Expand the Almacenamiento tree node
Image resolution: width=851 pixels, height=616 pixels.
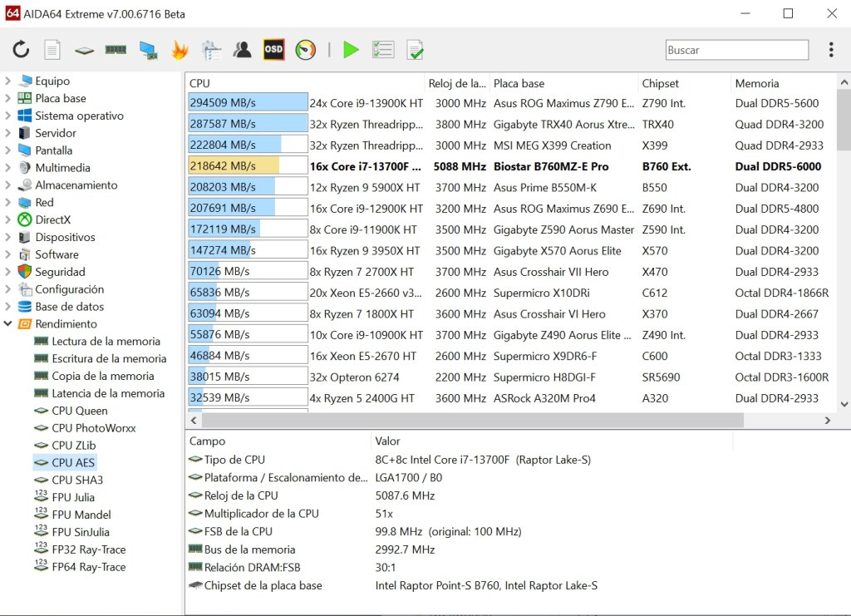[7, 185]
